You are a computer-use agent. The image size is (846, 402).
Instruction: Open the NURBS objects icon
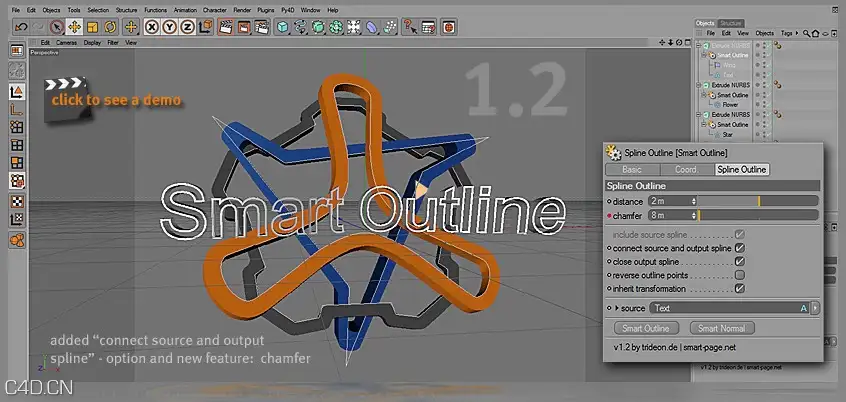point(318,26)
